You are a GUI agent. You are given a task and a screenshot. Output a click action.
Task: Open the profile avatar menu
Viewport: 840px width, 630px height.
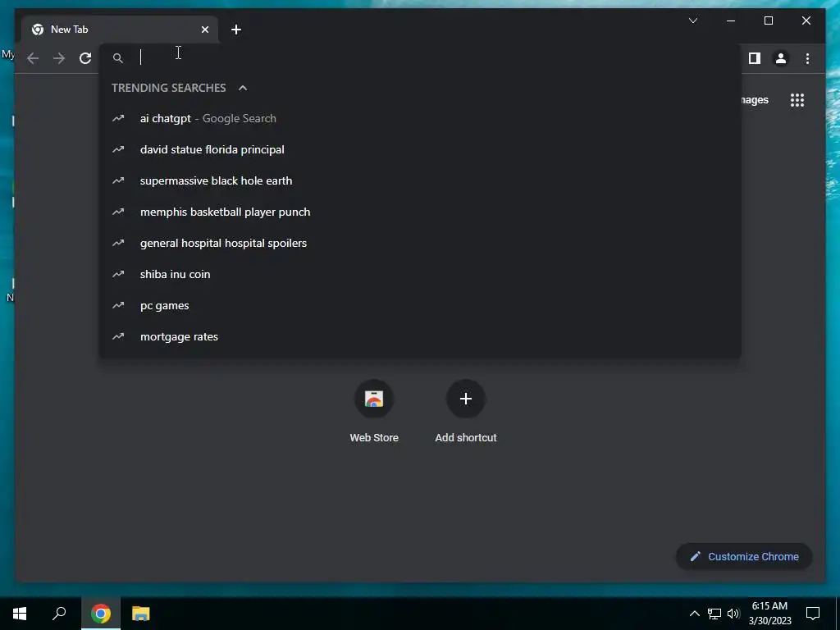(x=781, y=58)
